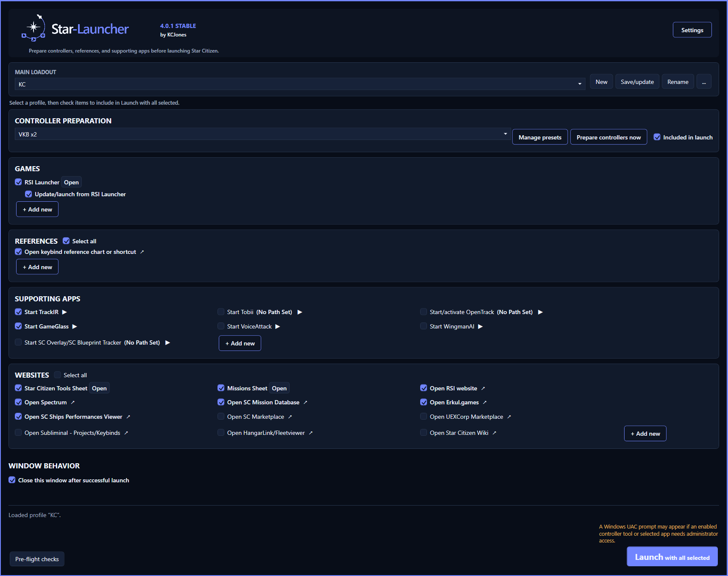Enable the Websites Select all checkbox
728x576 pixels.
point(58,375)
